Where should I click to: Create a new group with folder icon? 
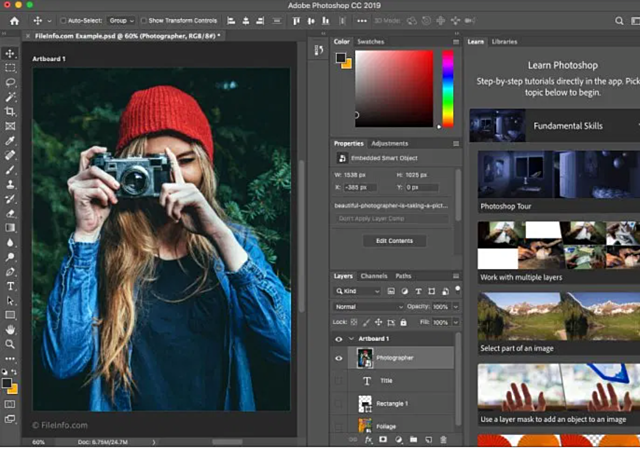pyautogui.click(x=413, y=440)
